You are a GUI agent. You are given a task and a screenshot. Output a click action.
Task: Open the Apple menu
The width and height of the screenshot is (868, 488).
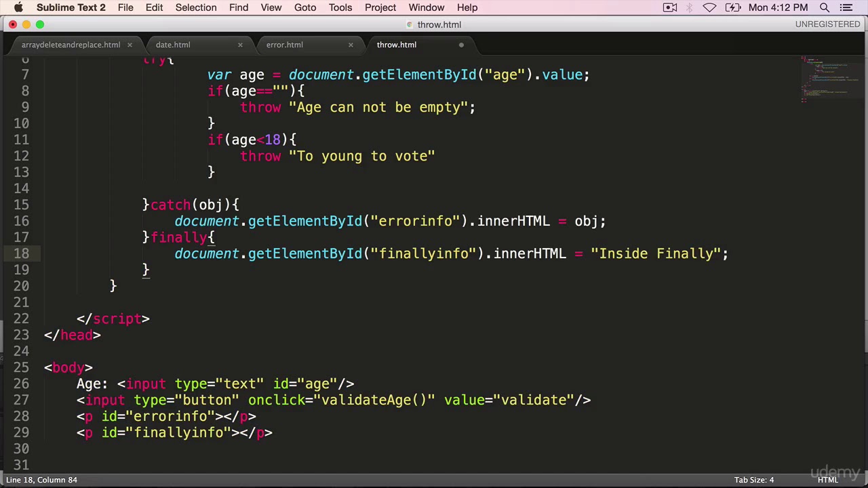coord(18,7)
